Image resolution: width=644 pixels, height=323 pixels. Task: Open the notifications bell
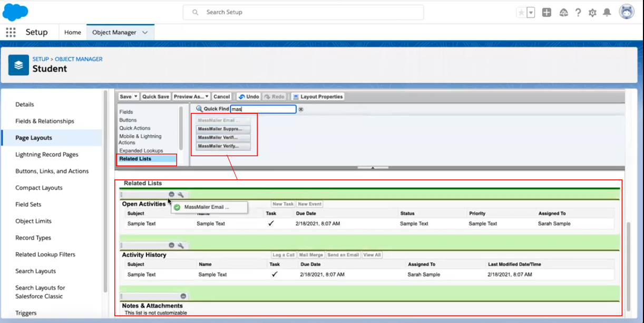point(607,12)
